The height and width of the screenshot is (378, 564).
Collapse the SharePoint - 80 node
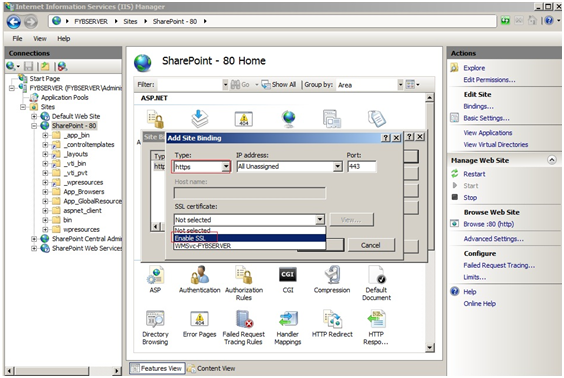[x=34, y=126]
